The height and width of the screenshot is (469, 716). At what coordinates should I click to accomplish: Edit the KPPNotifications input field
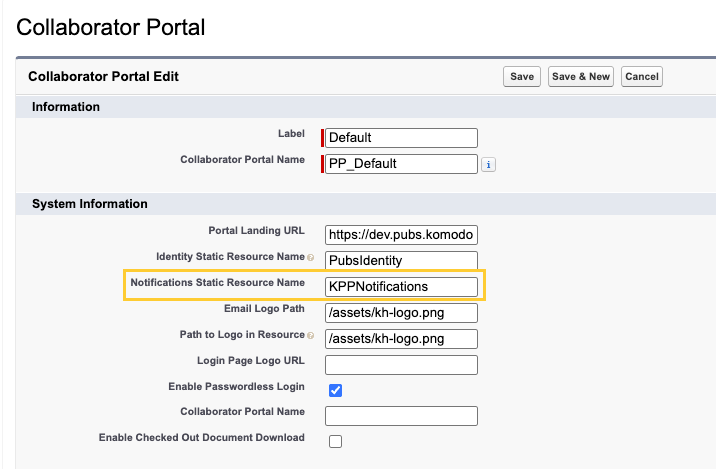tap(402, 286)
